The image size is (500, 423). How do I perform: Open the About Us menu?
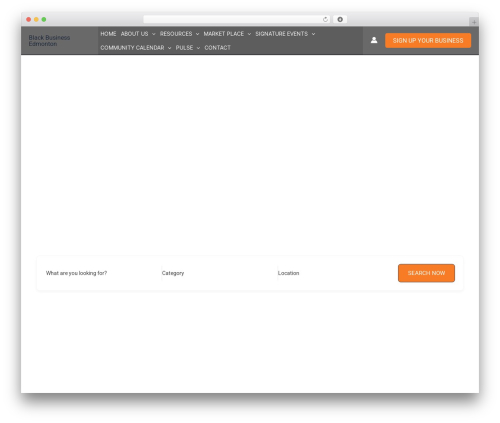coord(134,34)
